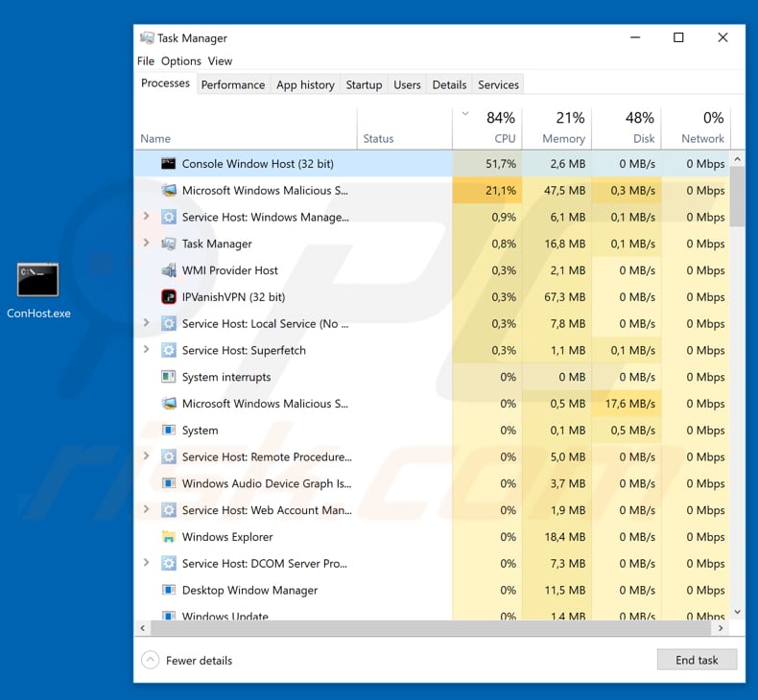Click the vertical scrollbar thumb
This screenshot has width=758, height=700.
click(x=737, y=197)
